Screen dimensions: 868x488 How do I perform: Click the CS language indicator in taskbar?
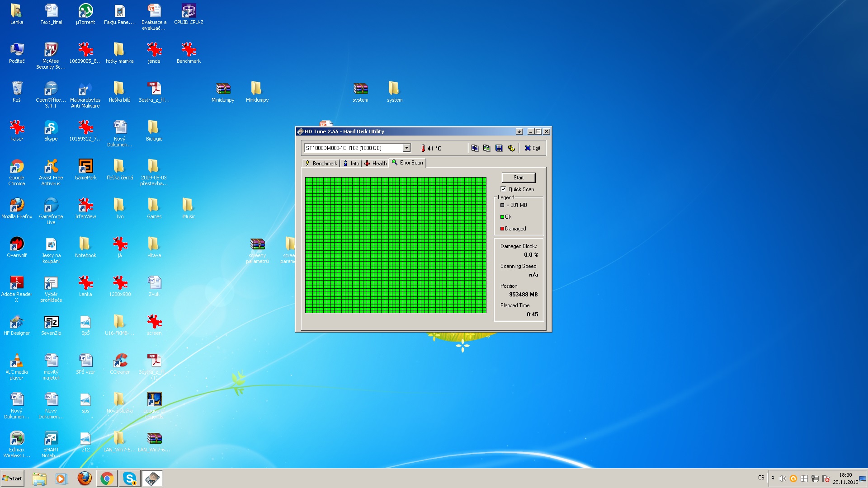[x=761, y=478]
